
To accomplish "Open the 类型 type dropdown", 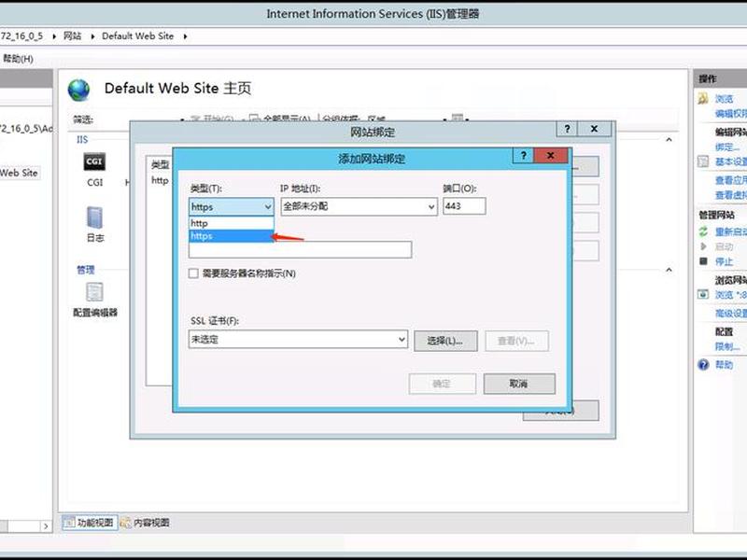I will tap(231, 206).
